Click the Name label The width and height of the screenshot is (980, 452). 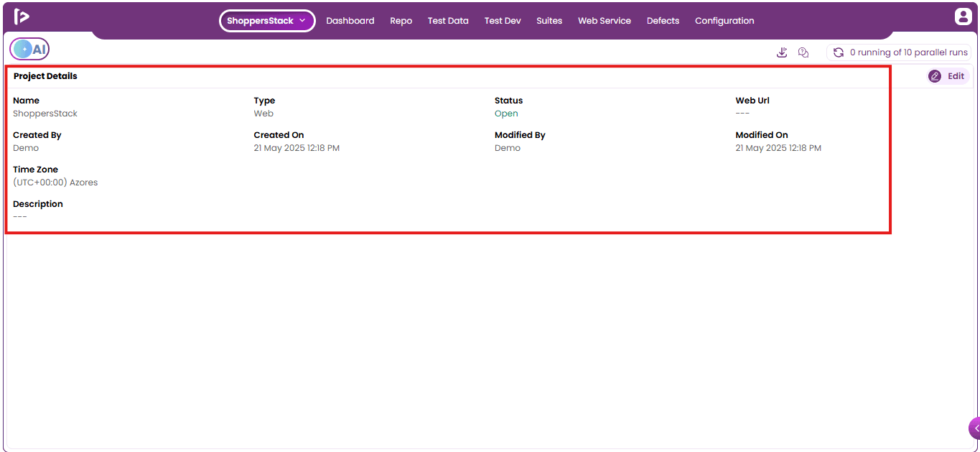click(26, 101)
